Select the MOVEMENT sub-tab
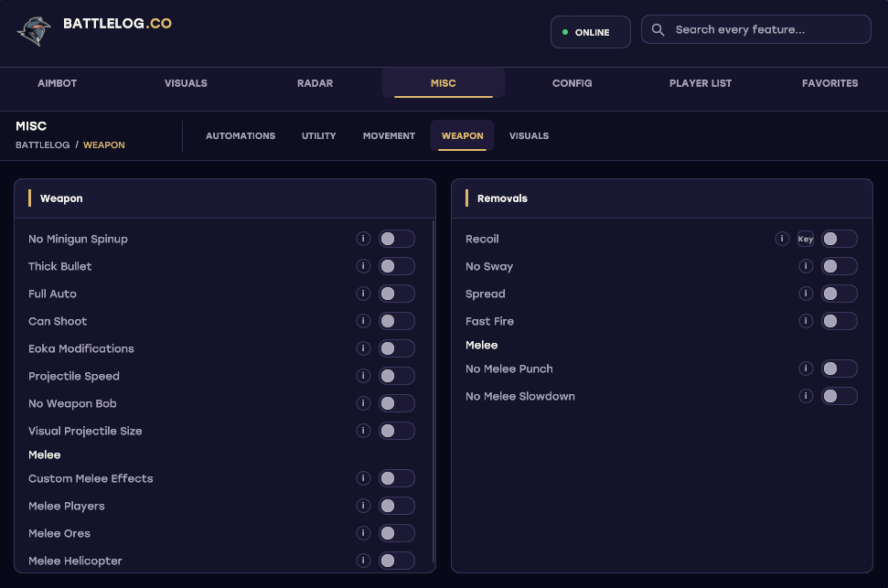This screenshot has width=888, height=588. click(x=389, y=136)
